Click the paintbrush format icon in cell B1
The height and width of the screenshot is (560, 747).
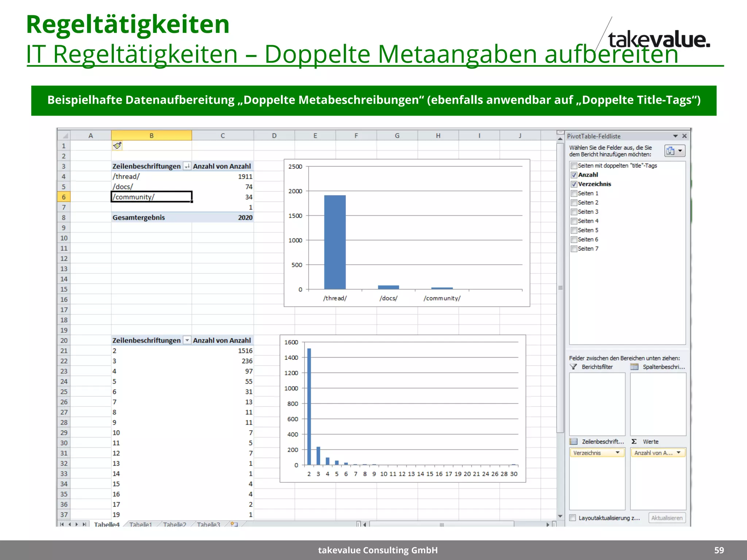(117, 145)
